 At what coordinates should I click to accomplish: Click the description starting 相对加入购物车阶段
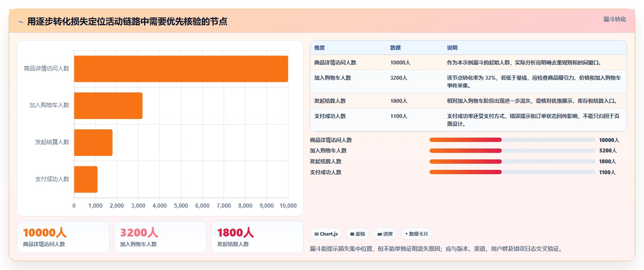coord(532,101)
